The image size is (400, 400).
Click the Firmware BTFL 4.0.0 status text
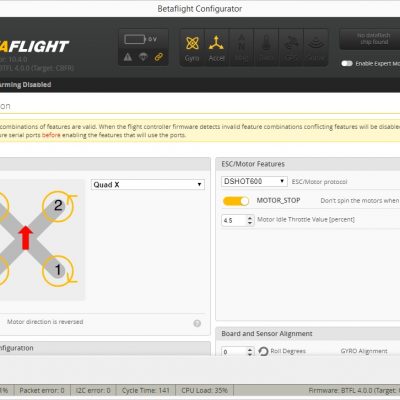click(x=354, y=390)
